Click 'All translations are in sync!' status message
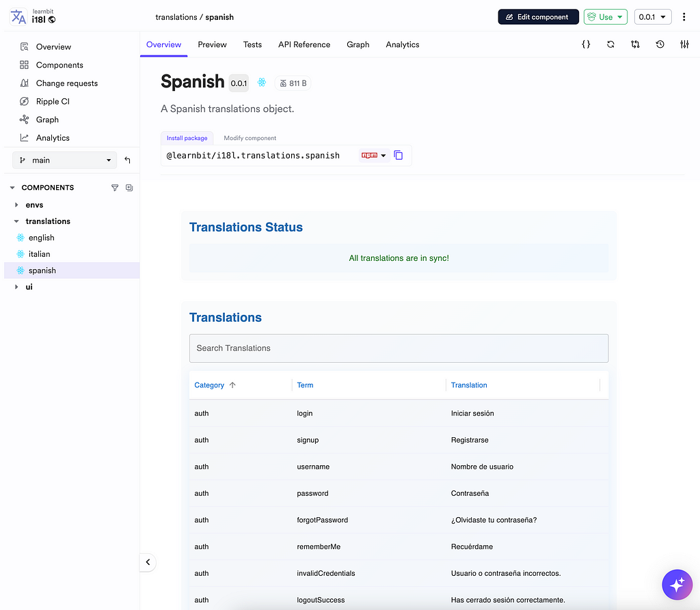700x610 pixels. pos(399,258)
